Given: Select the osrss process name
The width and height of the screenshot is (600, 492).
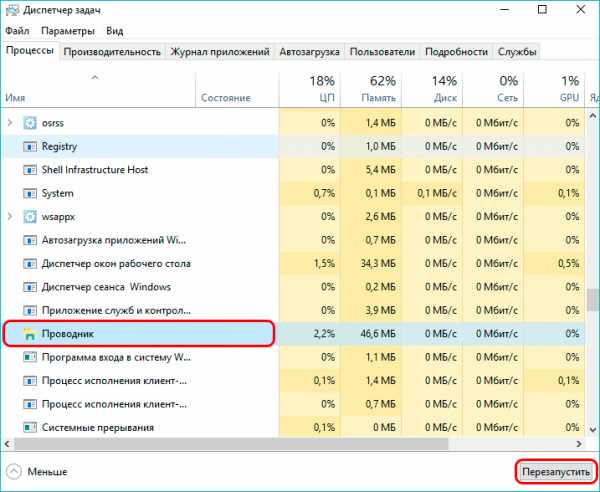Looking at the screenshot, I should point(53,123).
